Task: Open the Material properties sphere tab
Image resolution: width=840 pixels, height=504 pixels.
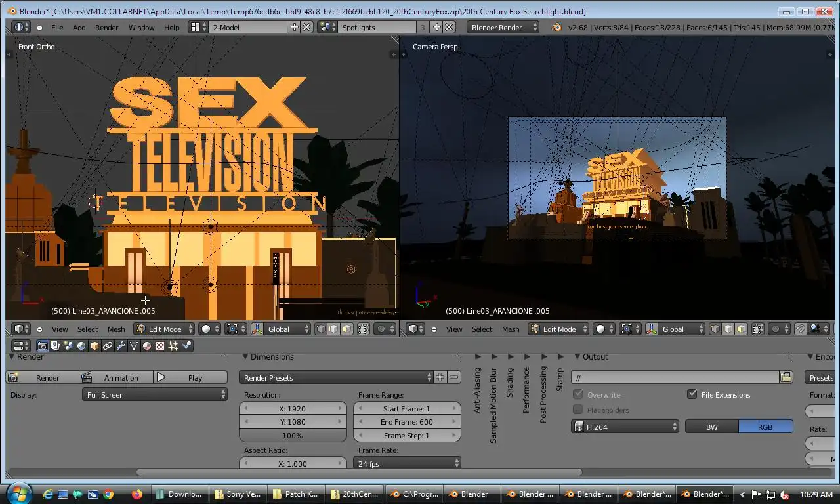Action: [x=147, y=346]
